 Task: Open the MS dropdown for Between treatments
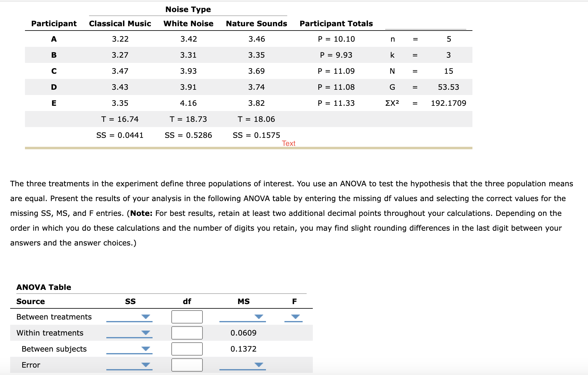click(x=258, y=317)
